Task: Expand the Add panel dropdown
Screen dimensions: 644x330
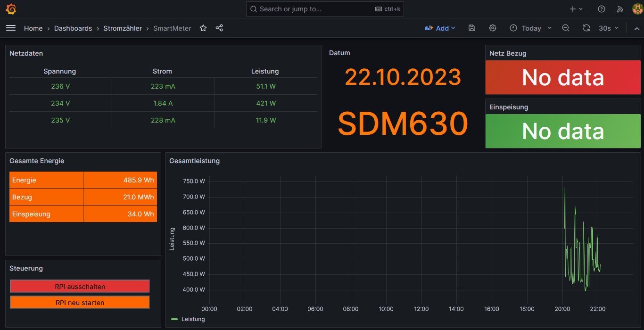Action: coord(440,28)
